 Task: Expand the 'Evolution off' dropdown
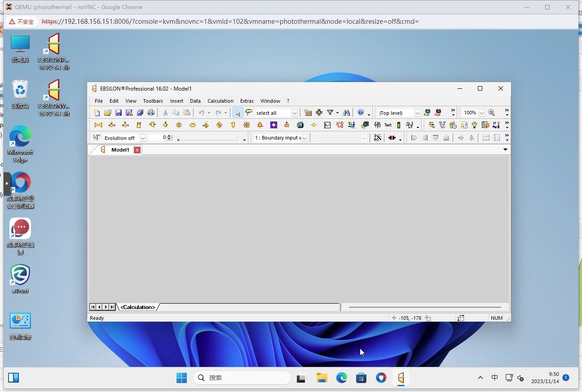click(142, 138)
